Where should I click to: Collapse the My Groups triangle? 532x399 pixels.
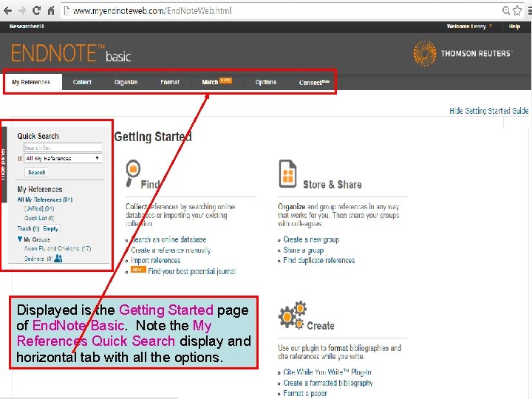20,239
